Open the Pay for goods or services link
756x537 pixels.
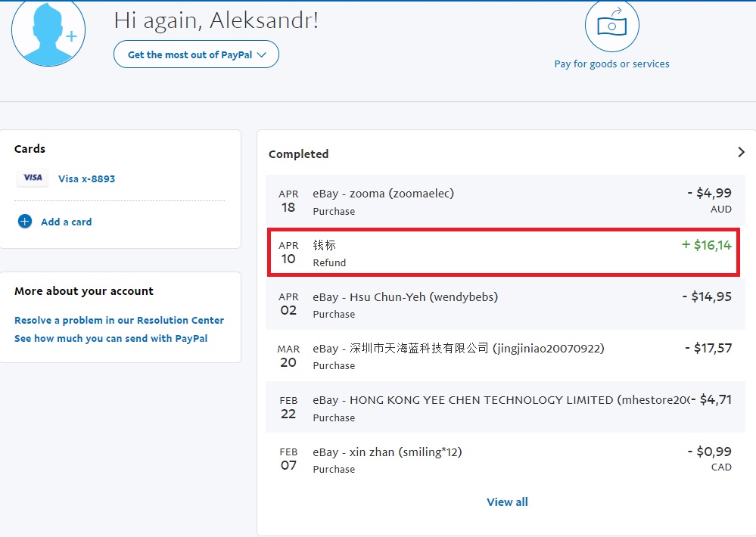611,64
